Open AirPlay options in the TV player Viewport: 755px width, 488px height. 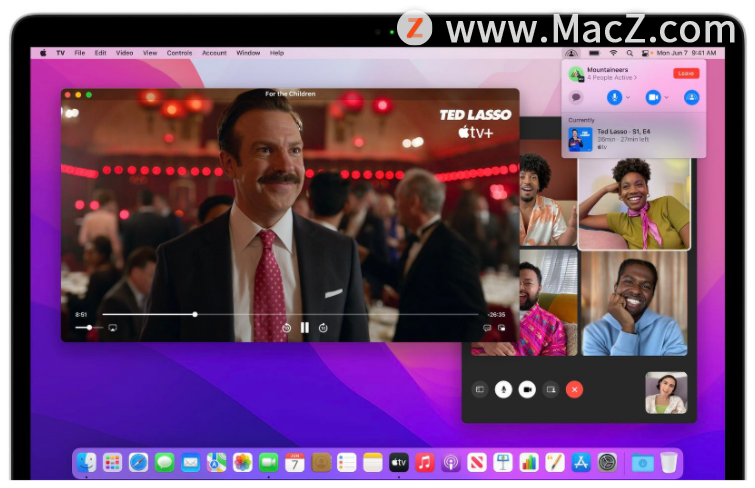tap(113, 328)
